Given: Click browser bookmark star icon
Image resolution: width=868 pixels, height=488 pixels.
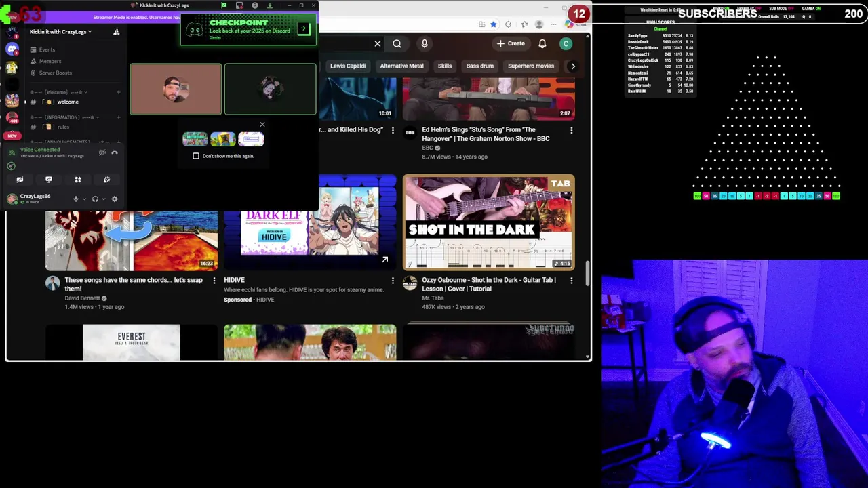Looking at the screenshot, I should pos(494,24).
